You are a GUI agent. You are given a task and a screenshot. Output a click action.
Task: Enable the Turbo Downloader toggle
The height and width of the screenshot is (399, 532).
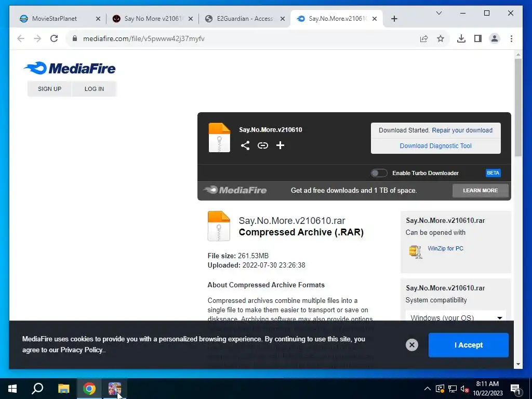(379, 173)
